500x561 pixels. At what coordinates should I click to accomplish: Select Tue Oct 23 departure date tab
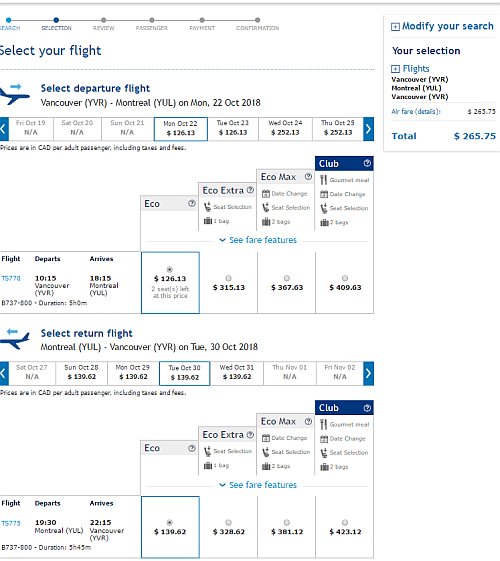(x=233, y=128)
